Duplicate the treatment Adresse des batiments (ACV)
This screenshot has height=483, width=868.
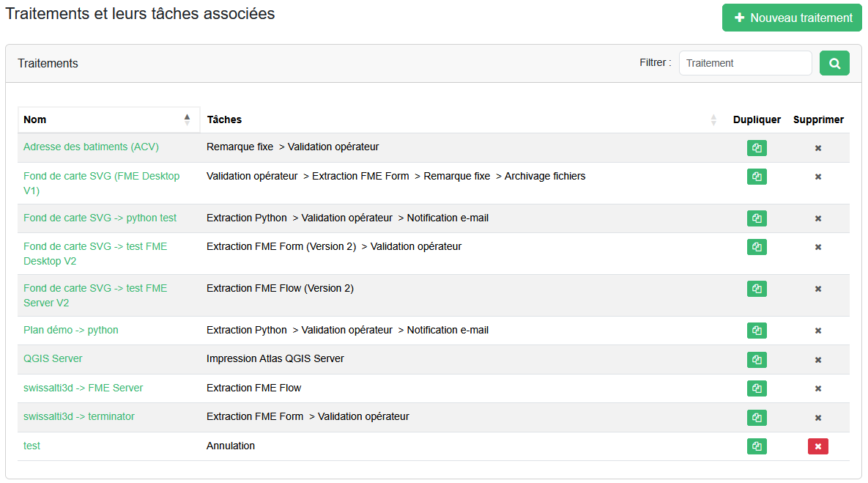(757, 147)
